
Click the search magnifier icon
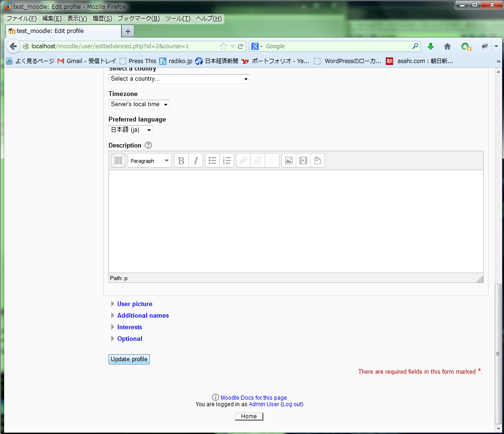click(415, 46)
